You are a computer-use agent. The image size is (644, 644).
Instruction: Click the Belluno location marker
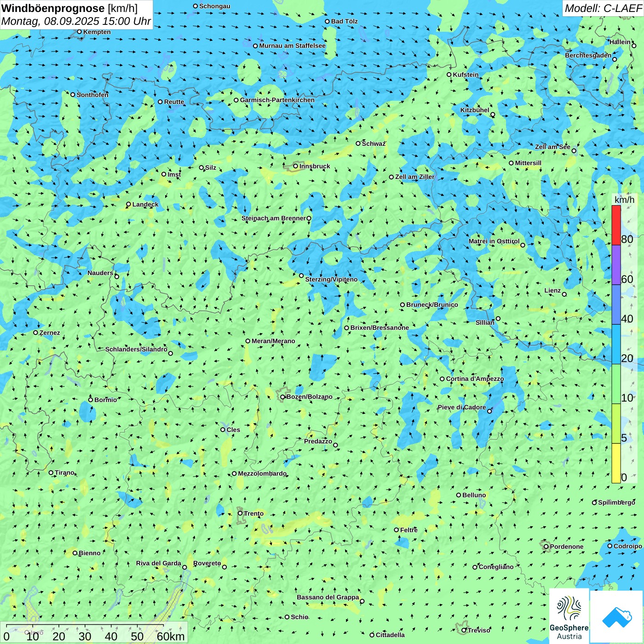(459, 495)
